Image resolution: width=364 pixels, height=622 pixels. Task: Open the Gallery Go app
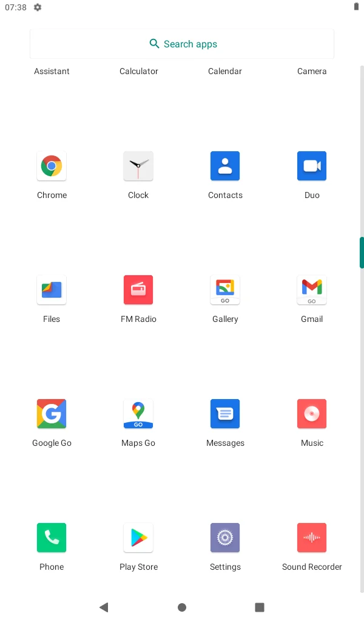point(225,290)
